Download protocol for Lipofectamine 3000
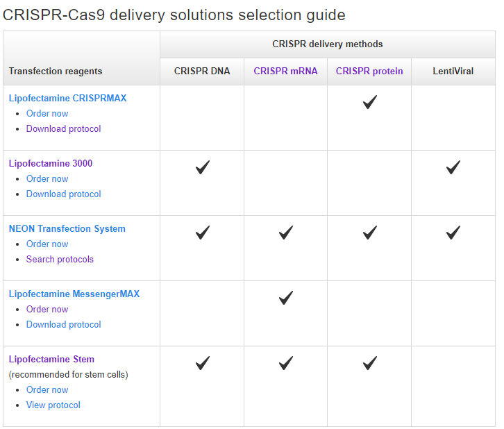 (x=63, y=194)
